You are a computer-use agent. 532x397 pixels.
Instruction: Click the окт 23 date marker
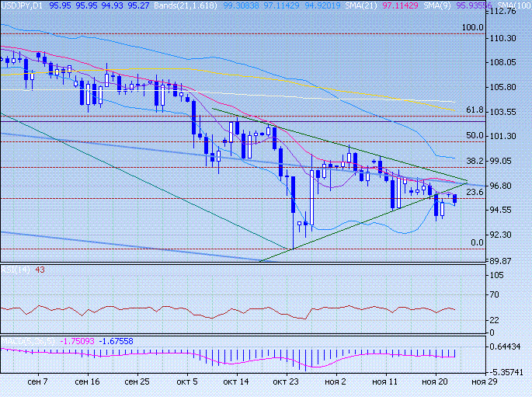[x=287, y=383]
